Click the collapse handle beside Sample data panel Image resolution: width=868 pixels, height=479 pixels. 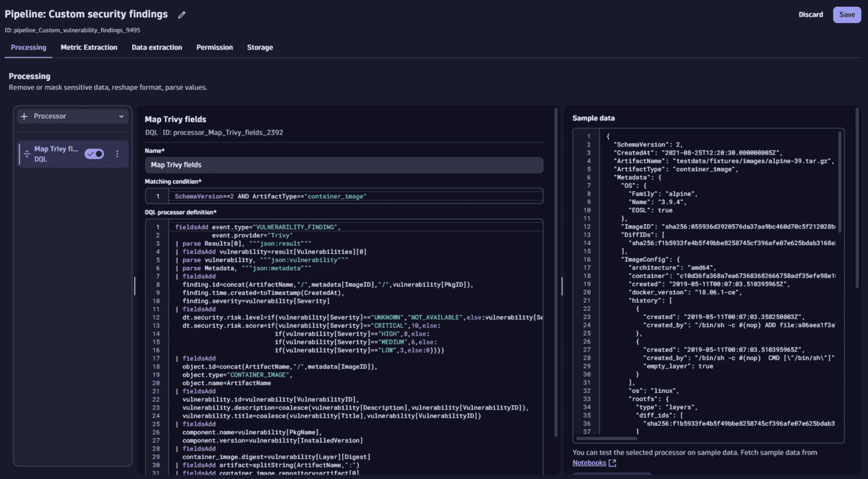[x=562, y=287]
